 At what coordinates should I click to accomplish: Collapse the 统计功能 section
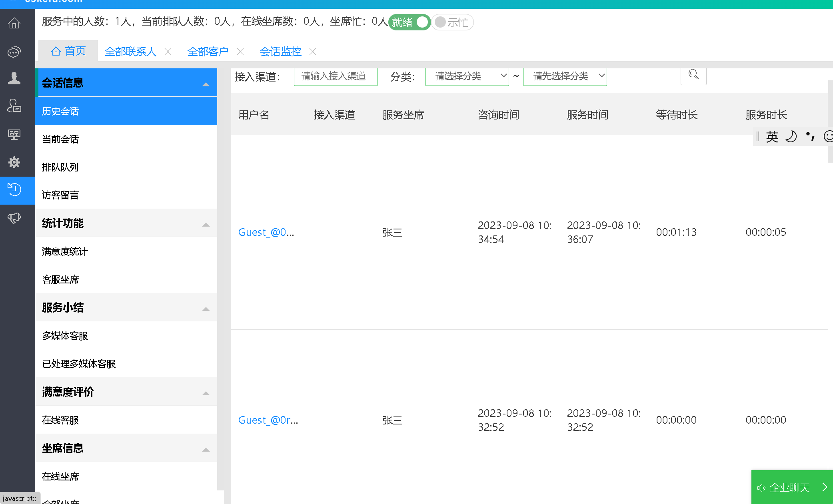(x=206, y=224)
